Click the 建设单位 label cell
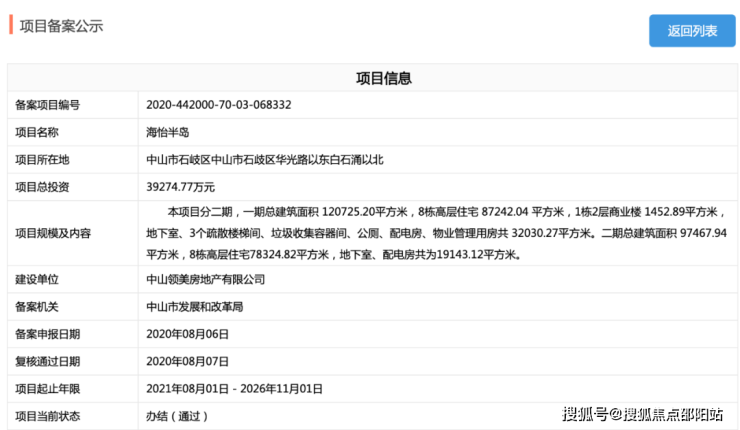Viewport: 740px width, 430px height. pos(73,279)
